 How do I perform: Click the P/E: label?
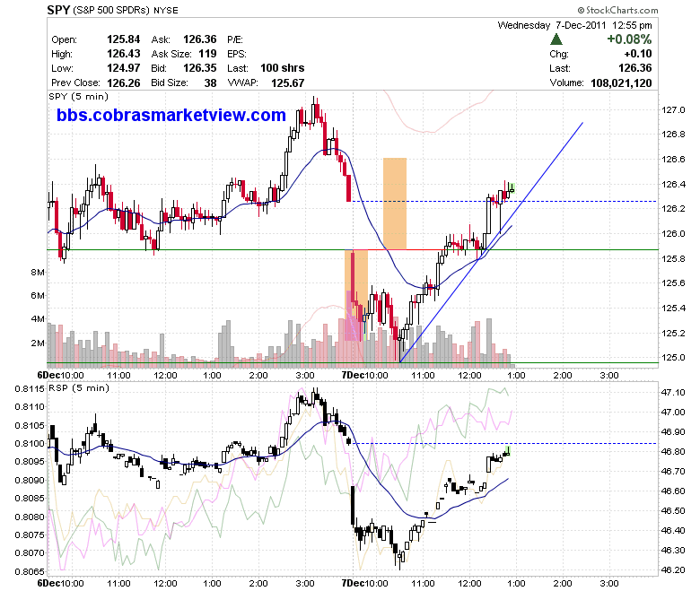pos(235,39)
